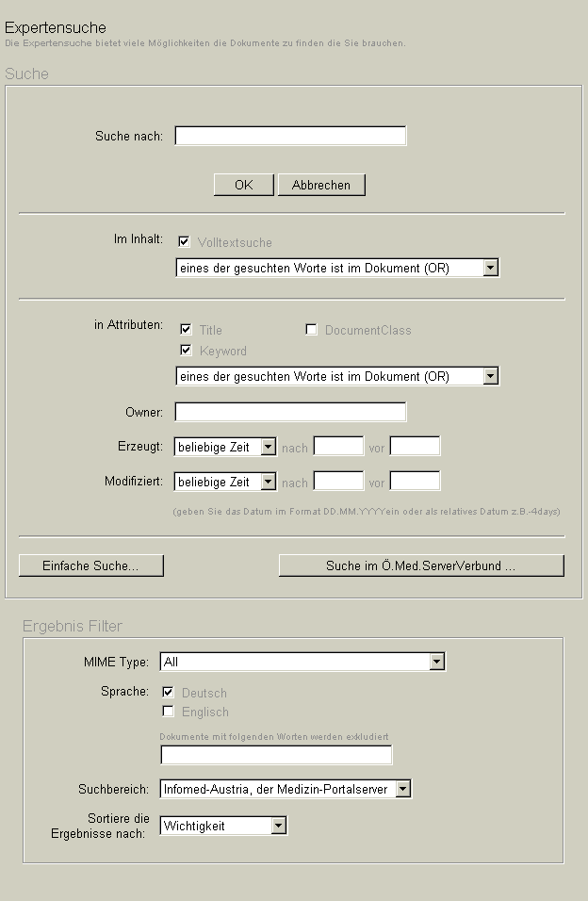Click the 'Suche nach' text field
The height and width of the screenshot is (901, 588).
point(290,136)
